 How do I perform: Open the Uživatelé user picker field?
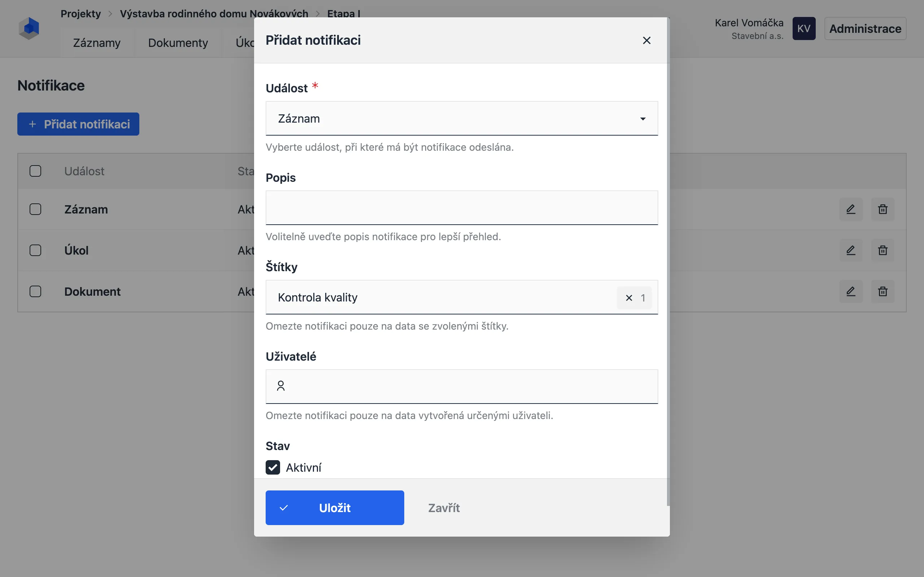462,387
